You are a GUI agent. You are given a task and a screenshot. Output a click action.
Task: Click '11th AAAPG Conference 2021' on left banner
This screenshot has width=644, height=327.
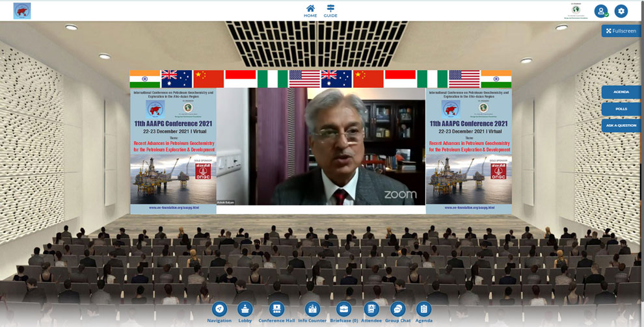click(173, 124)
